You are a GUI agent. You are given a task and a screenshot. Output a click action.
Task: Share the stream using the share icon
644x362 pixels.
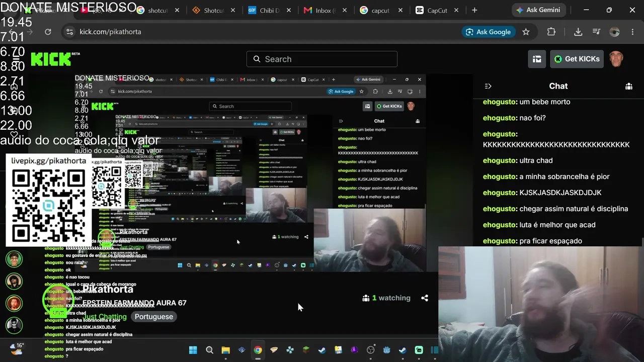(x=425, y=298)
